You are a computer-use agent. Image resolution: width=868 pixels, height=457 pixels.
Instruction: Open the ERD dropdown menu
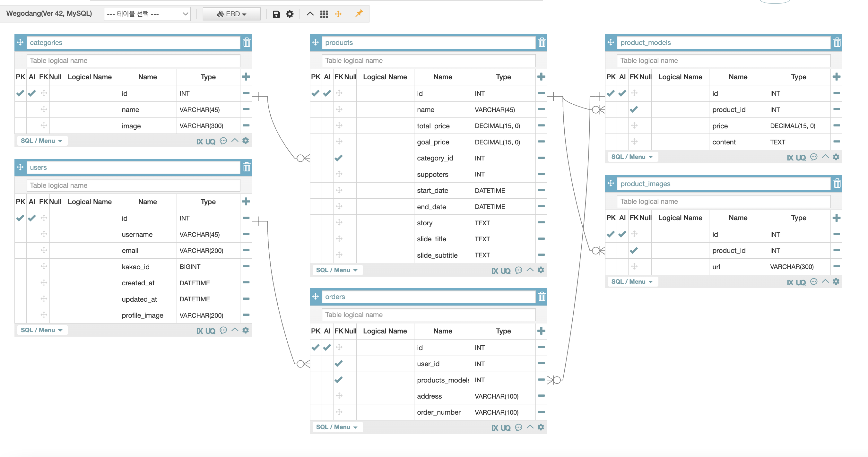[x=231, y=14]
